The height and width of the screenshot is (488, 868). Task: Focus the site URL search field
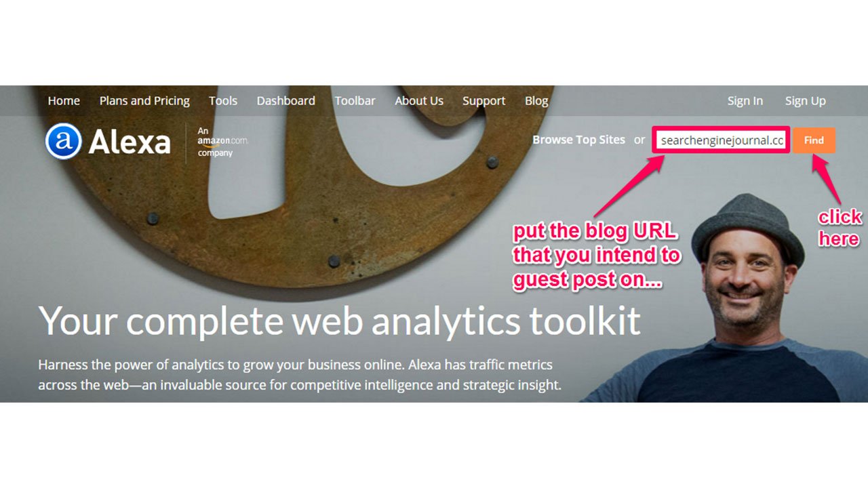[722, 140]
